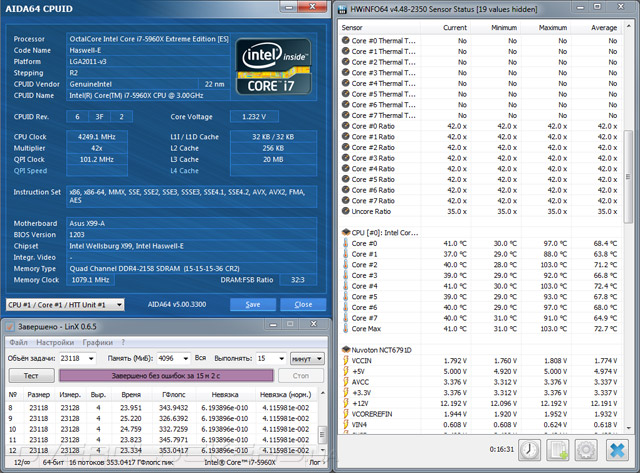Click the Intel Core i7 logo in AIDA64
This screenshot has width=640, height=473.
click(x=273, y=67)
